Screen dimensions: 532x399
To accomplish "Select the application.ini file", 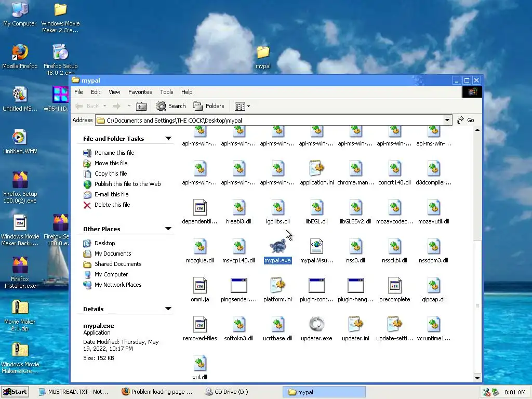I will coord(316,173).
